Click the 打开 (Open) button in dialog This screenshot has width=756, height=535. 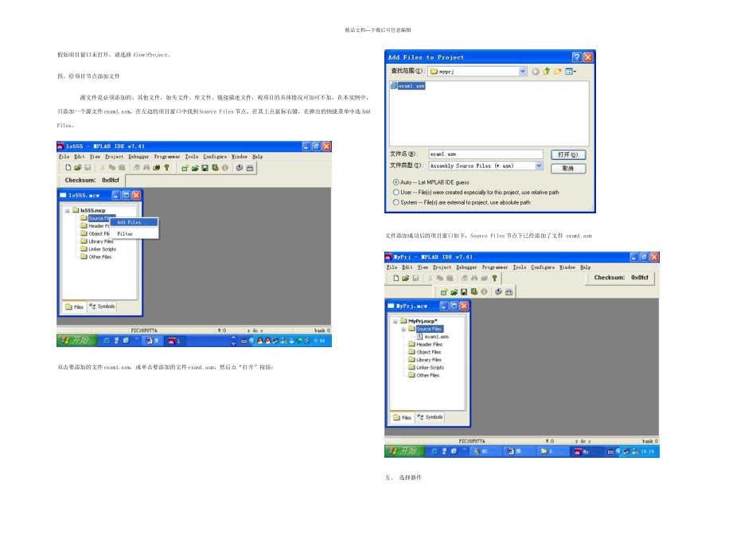click(x=568, y=155)
